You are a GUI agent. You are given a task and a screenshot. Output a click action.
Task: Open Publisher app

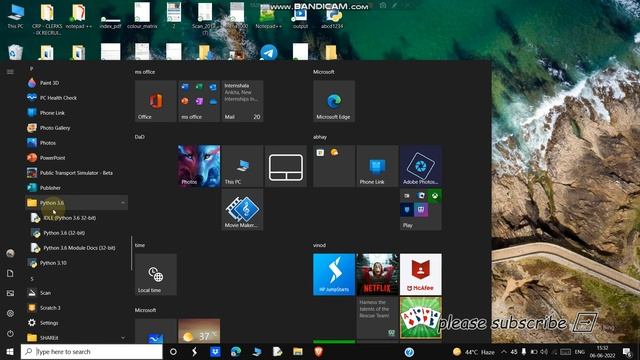click(77, 188)
